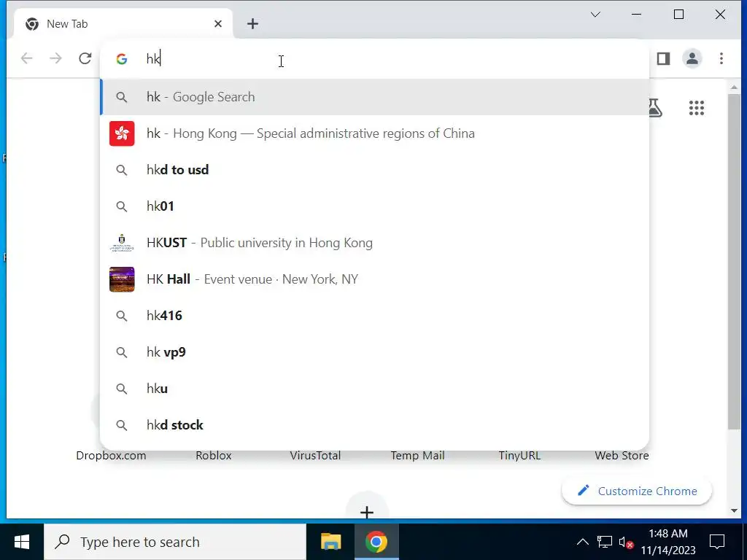
Task: Click the Windows taskbar search box
Action: (175, 542)
